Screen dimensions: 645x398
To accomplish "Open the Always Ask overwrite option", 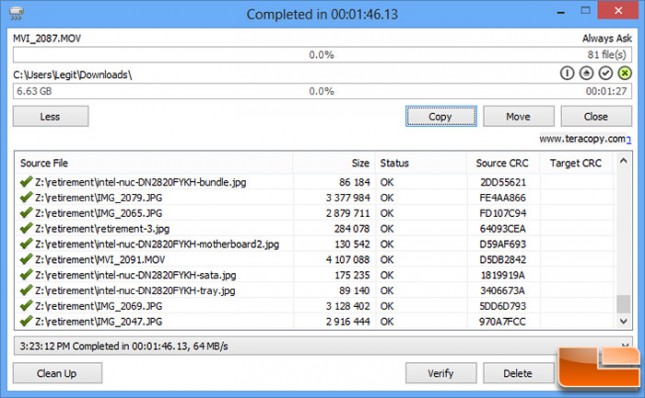I will 607,38.
